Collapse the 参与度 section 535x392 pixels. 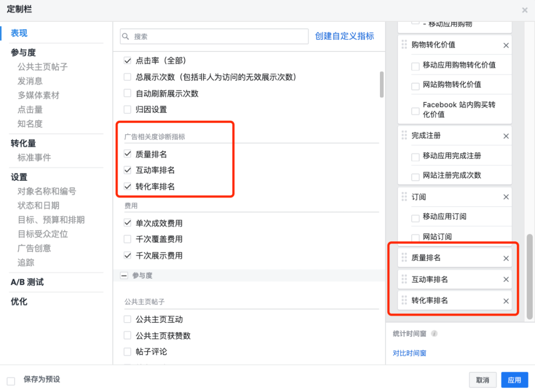124,276
